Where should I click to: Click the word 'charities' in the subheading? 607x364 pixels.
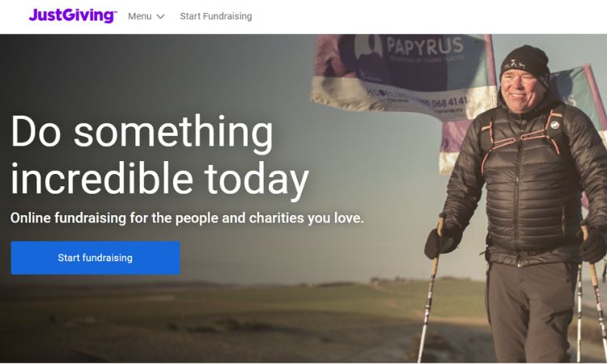pos(277,218)
